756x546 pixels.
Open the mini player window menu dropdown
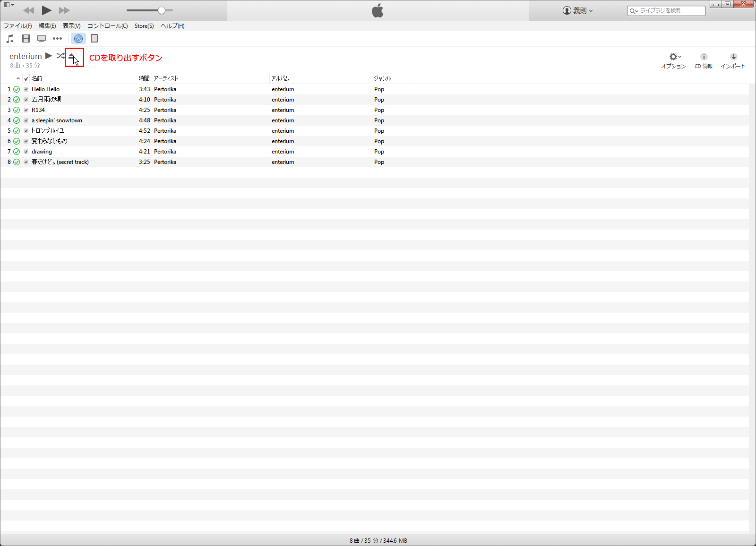9,5
